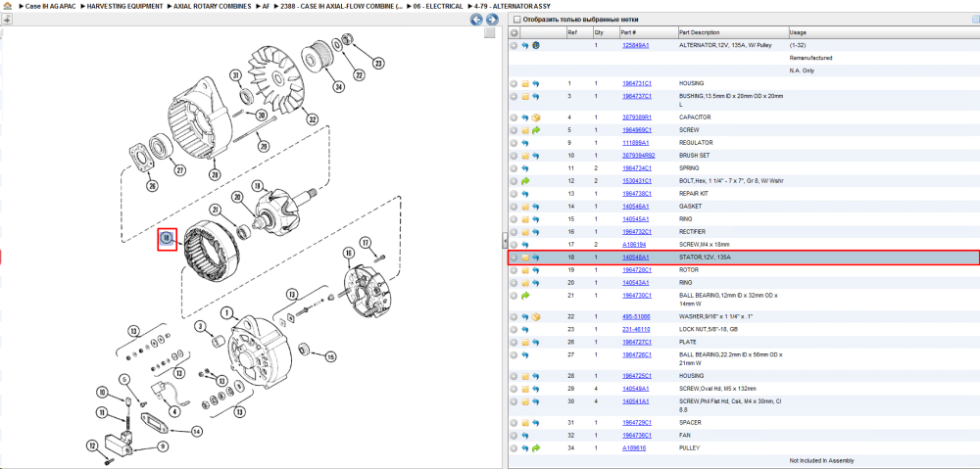Select callout 18 on the diagram
The width and height of the screenshot is (980, 469).
pyautogui.click(x=167, y=238)
